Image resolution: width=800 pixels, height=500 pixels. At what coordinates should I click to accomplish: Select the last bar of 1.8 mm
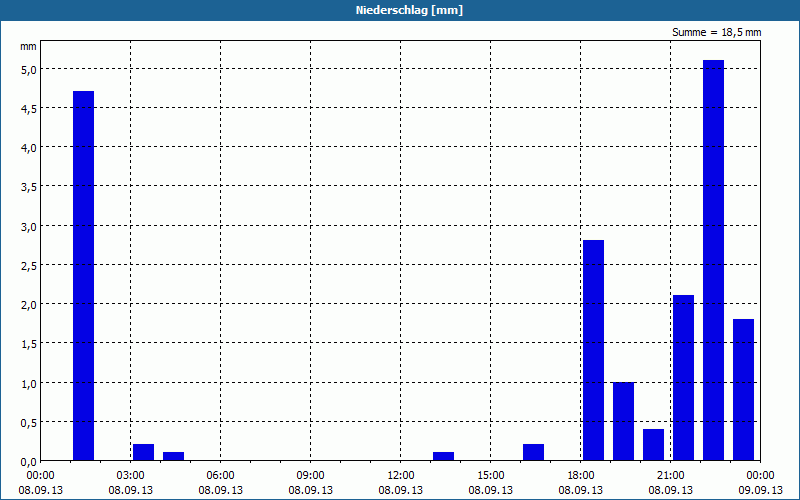coord(743,390)
